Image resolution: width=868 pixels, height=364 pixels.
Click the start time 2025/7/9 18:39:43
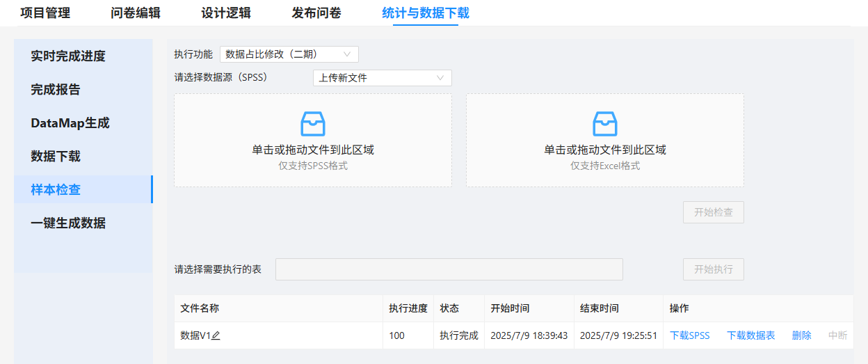(529, 335)
